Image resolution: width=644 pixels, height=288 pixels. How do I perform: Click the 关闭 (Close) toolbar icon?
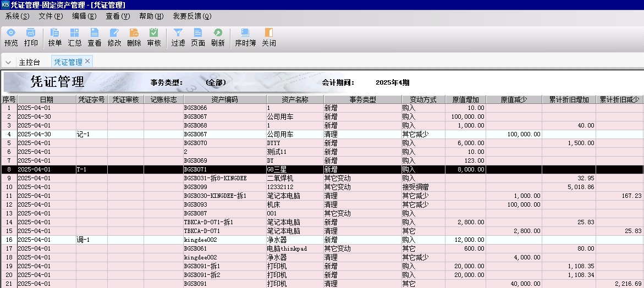[268, 37]
